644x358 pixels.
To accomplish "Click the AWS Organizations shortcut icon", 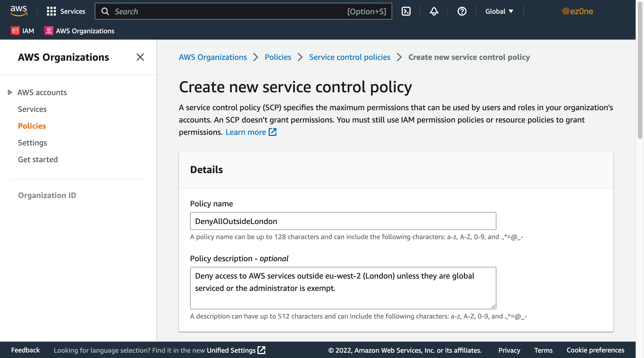I will 48,31.
